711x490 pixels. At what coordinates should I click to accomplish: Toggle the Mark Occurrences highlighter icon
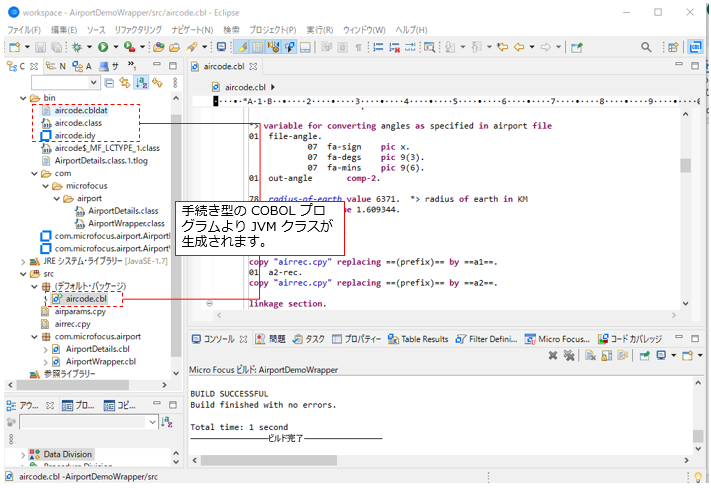pos(242,47)
